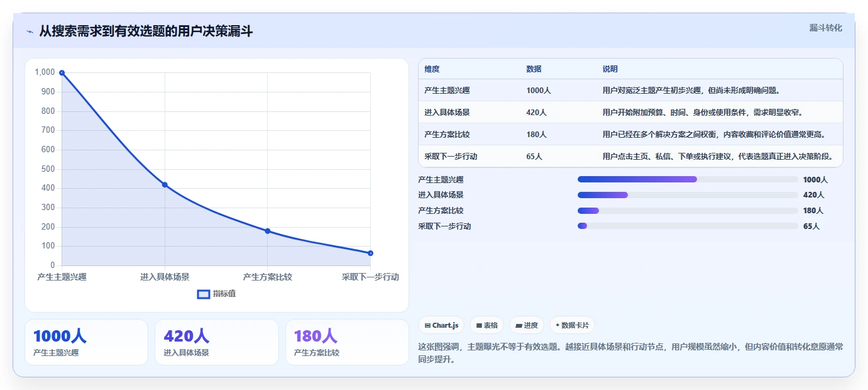This screenshot has width=868, height=390.
Task: Click the description starting 用户已经在多个解决方案
Action: coord(714,135)
